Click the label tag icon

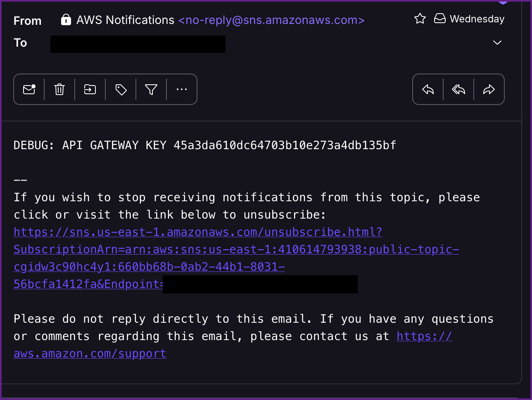click(121, 89)
